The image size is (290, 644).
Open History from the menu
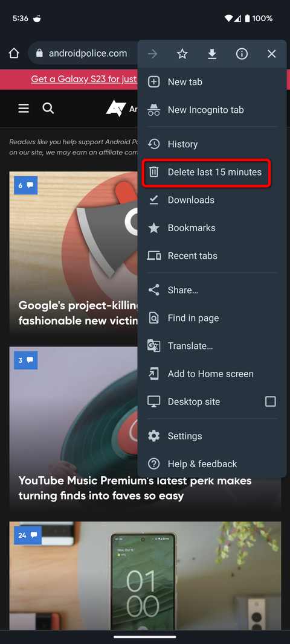212,144
